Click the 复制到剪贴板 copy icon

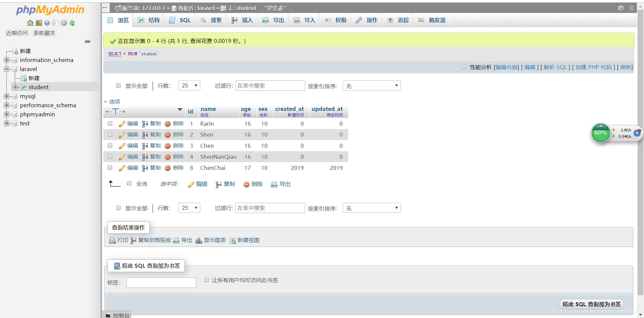tap(133, 240)
